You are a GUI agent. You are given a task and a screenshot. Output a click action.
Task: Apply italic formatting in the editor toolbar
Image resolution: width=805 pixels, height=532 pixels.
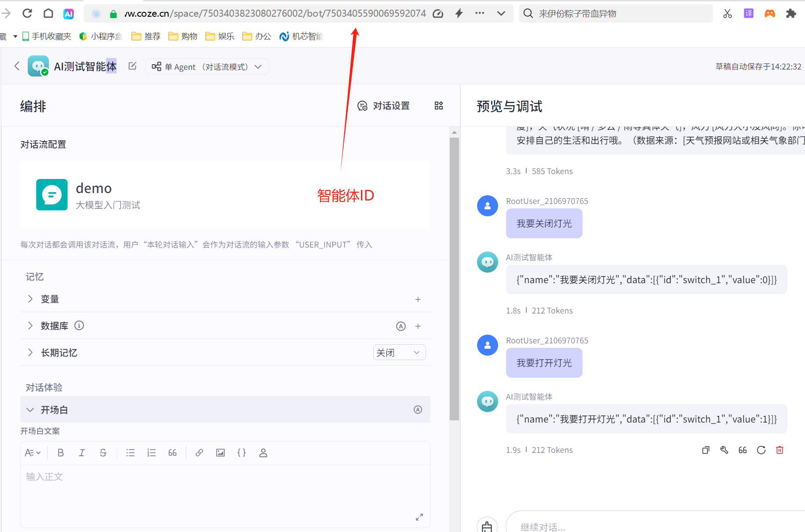tap(82, 452)
